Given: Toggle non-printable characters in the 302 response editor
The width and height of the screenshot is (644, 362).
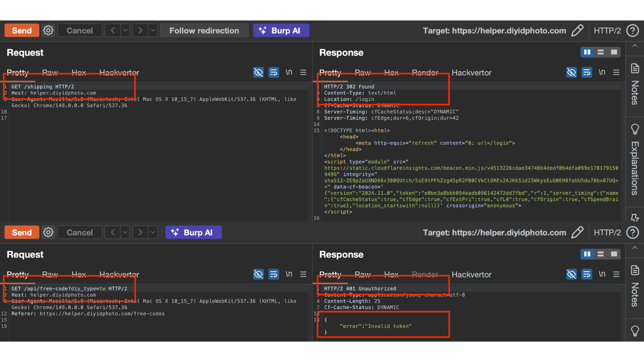Looking at the screenshot, I should click(572, 72).
